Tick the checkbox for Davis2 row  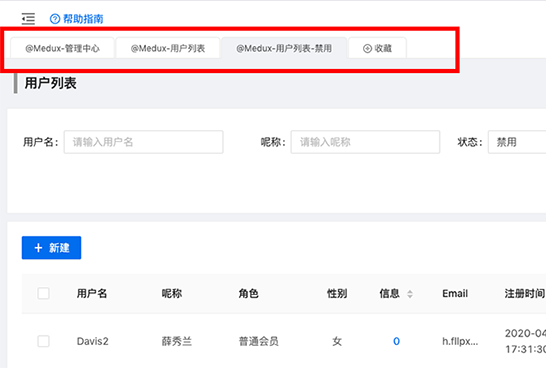point(44,341)
